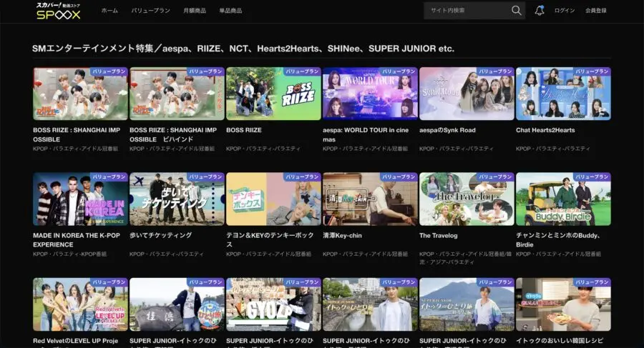Click the search magnifier icon
Viewport: 644px width, 348px height.
coord(516,11)
